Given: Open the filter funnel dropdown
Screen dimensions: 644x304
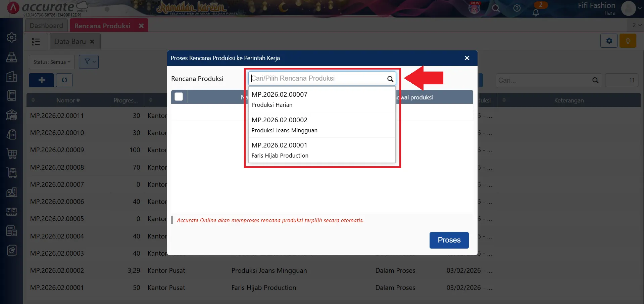Looking at the screenshot, I should (89, 62).
